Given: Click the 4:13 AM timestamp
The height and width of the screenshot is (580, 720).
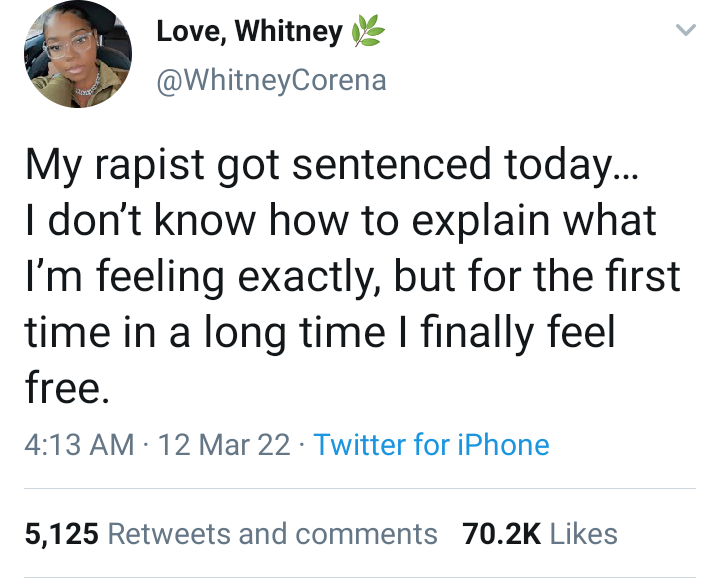Looking at the screenshot, I should (78, 444).
